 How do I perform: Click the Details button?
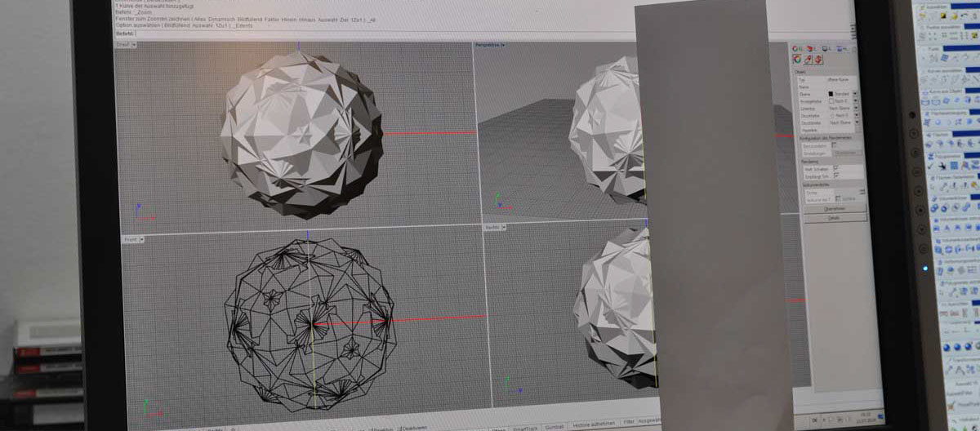click(833, 218)
